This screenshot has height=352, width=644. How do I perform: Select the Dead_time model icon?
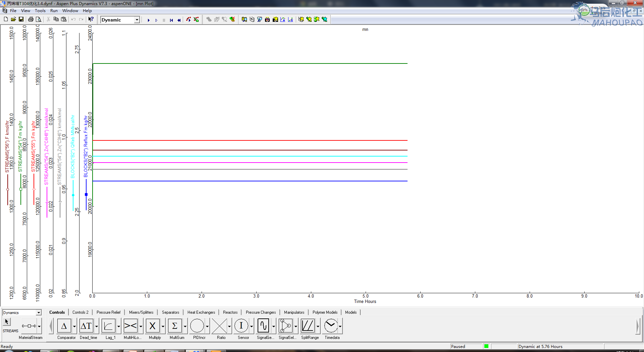[86, 326]
